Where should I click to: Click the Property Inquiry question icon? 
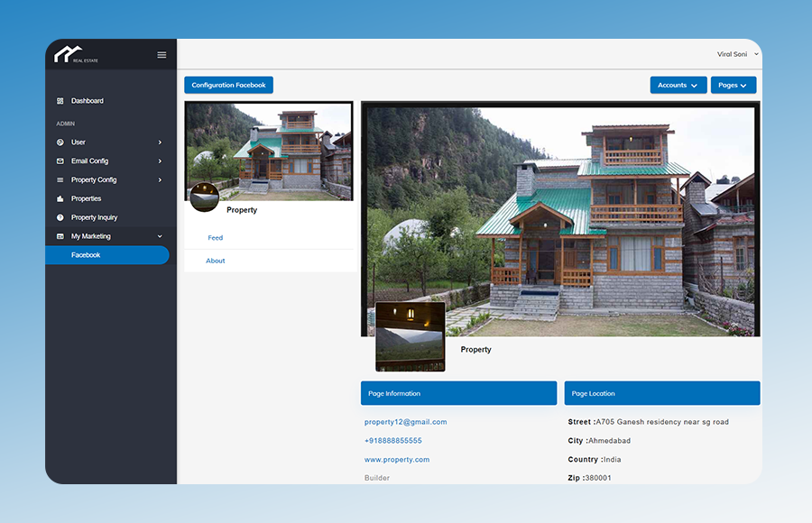[60, 217]
